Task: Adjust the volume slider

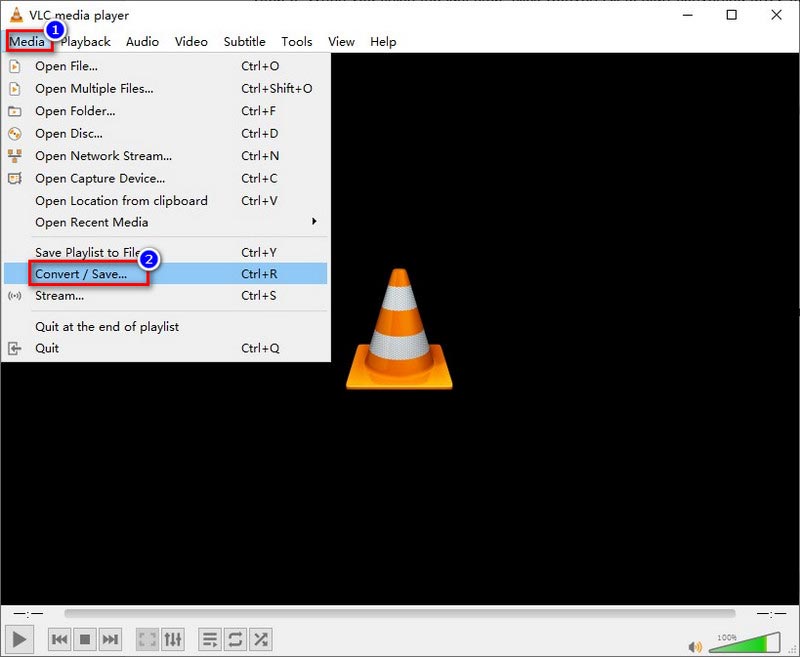Action: [x=745, y=642]
